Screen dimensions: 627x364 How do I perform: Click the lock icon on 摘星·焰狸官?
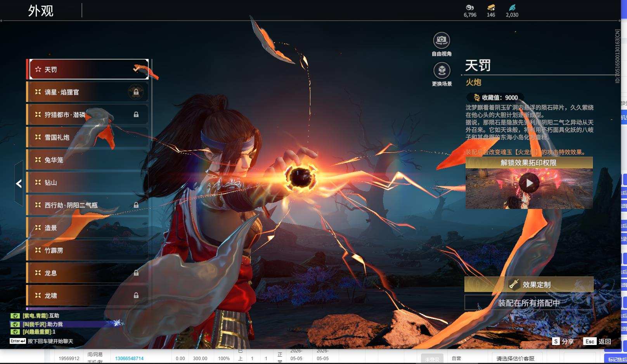coord(136,92)
